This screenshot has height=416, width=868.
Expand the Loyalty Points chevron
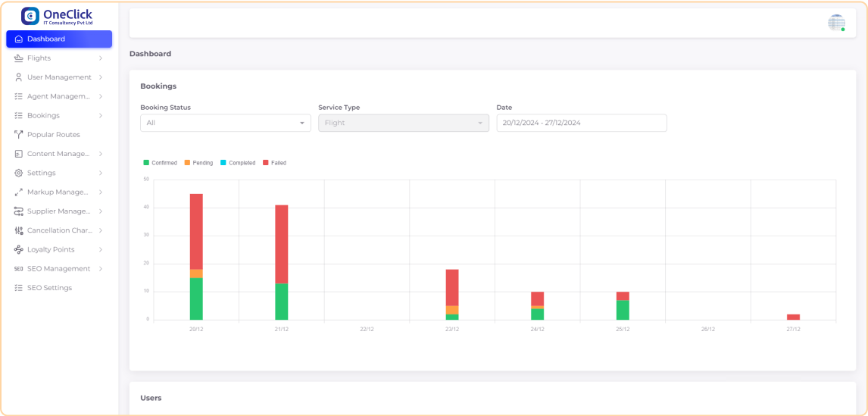click(101, 250)
